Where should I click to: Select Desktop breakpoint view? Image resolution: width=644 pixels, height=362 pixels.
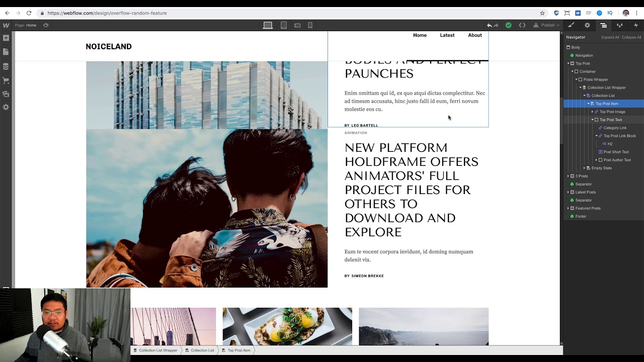tap(268, 25)
